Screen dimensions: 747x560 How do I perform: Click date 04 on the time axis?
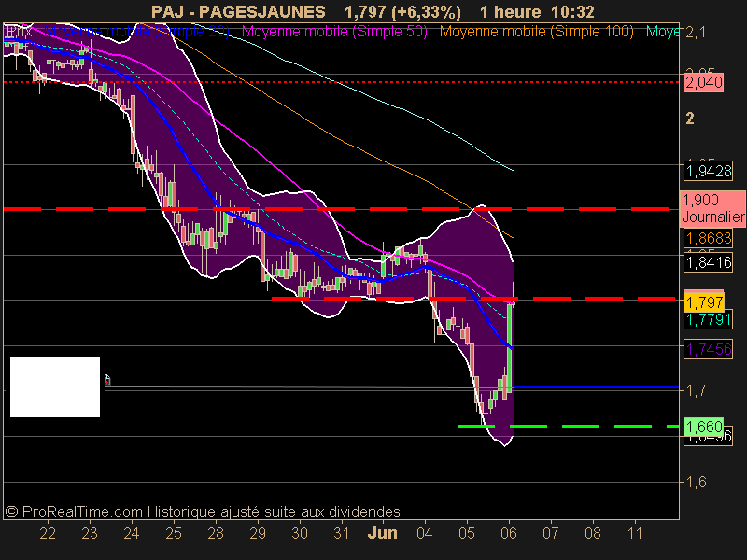coord(425,533)
